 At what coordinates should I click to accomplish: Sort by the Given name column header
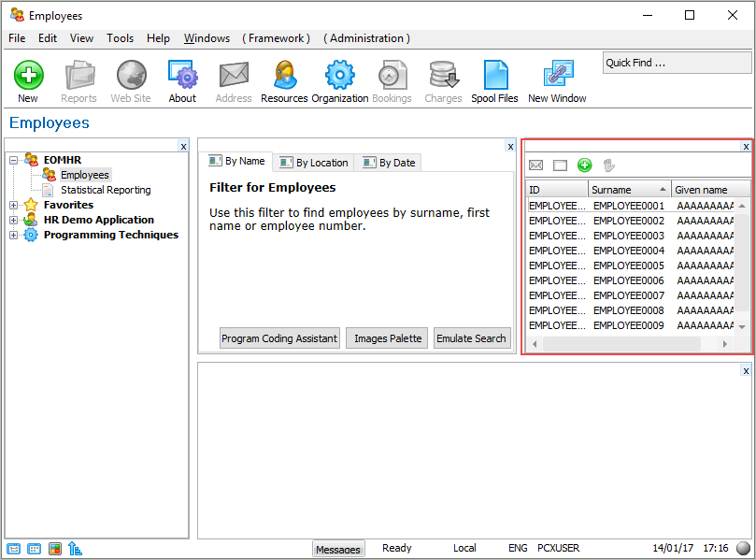[x=711, y=190]
